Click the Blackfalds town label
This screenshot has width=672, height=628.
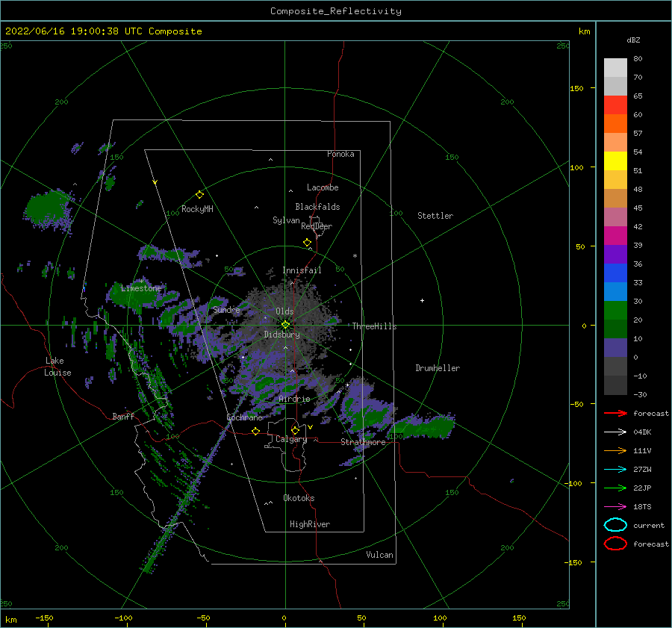317,207
